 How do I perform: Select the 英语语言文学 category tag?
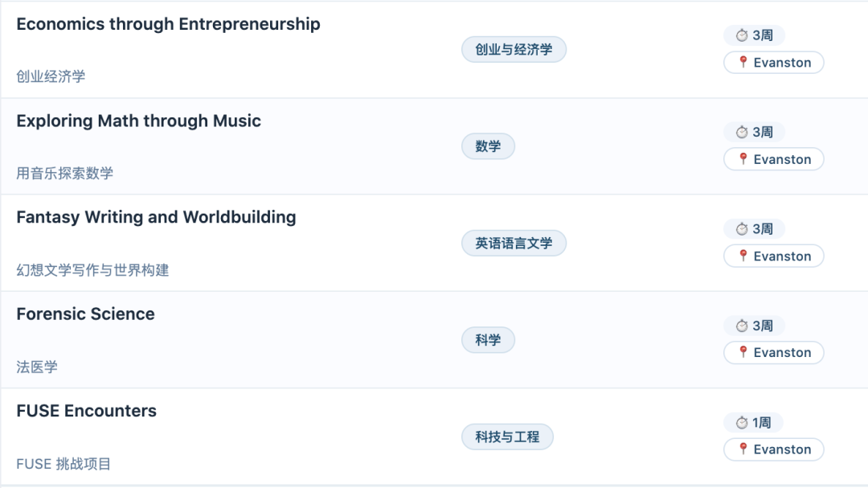tap(514, 243)
